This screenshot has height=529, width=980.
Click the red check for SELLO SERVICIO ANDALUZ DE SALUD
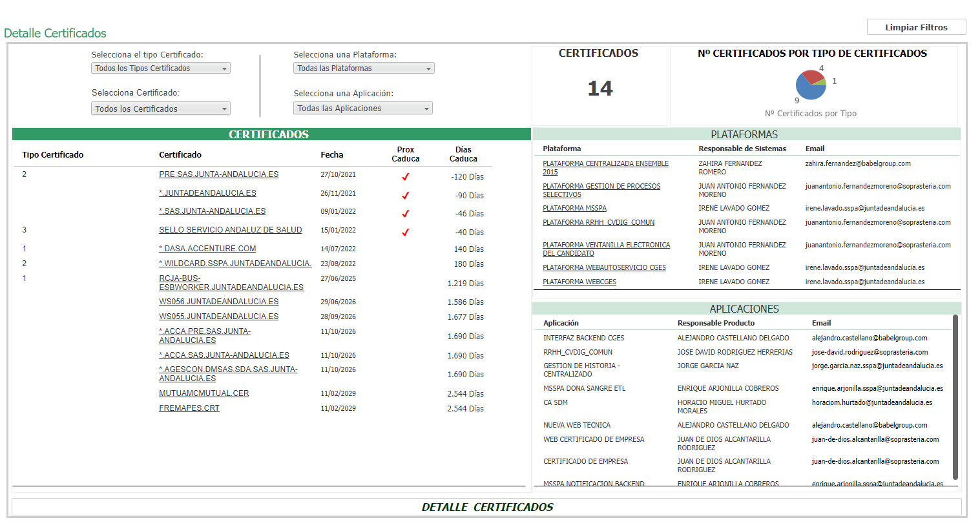[x=406, y=232]
